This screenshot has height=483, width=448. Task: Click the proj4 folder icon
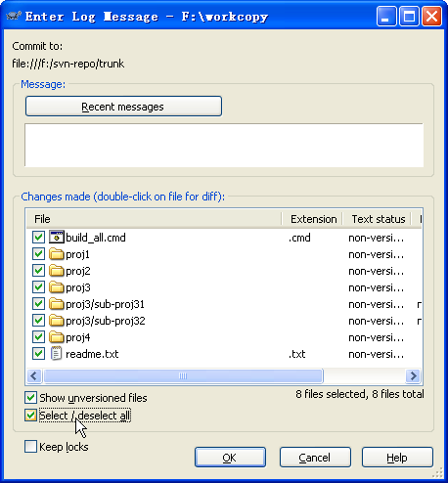tap(57, 337)
